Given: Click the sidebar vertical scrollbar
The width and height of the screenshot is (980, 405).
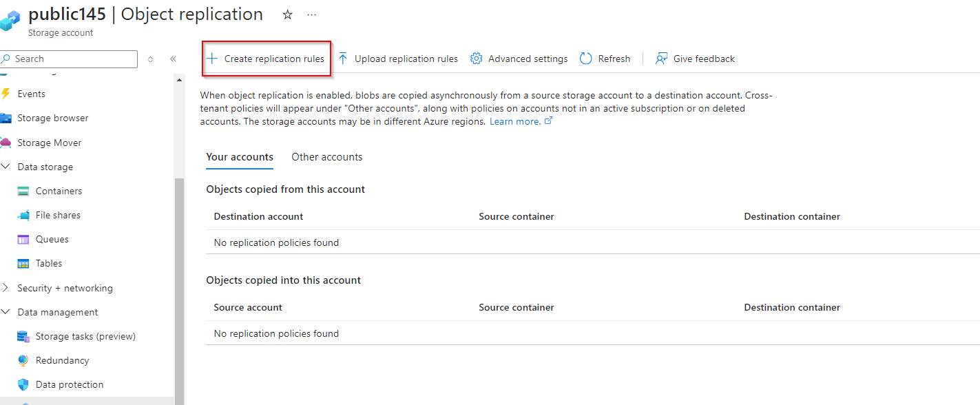Looking at the screenshot, I should [179, 289].
